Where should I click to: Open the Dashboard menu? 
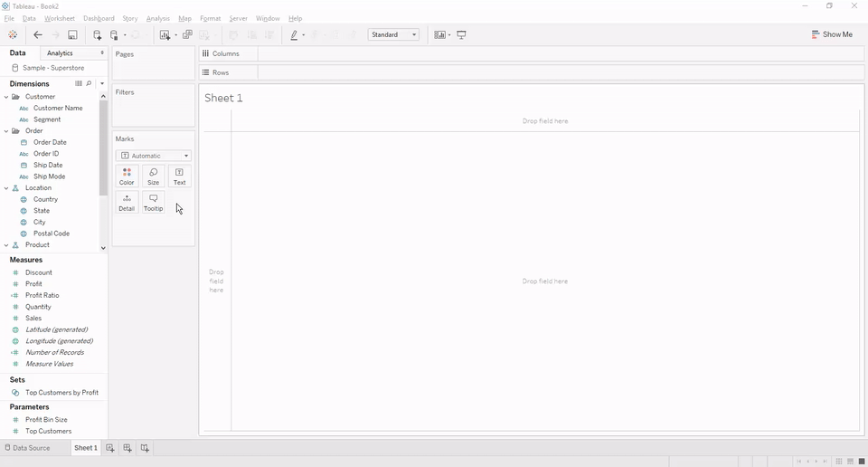(x=99, y=18)
